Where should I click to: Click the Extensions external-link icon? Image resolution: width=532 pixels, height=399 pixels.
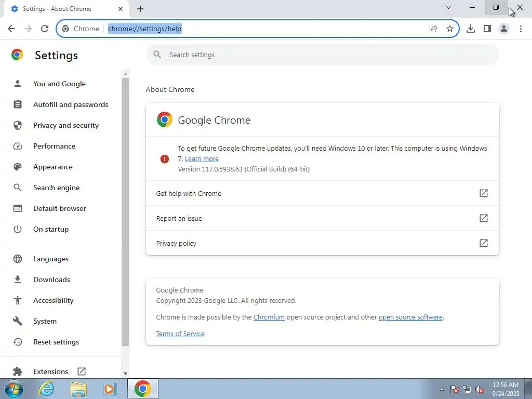(x=82, y=371)
